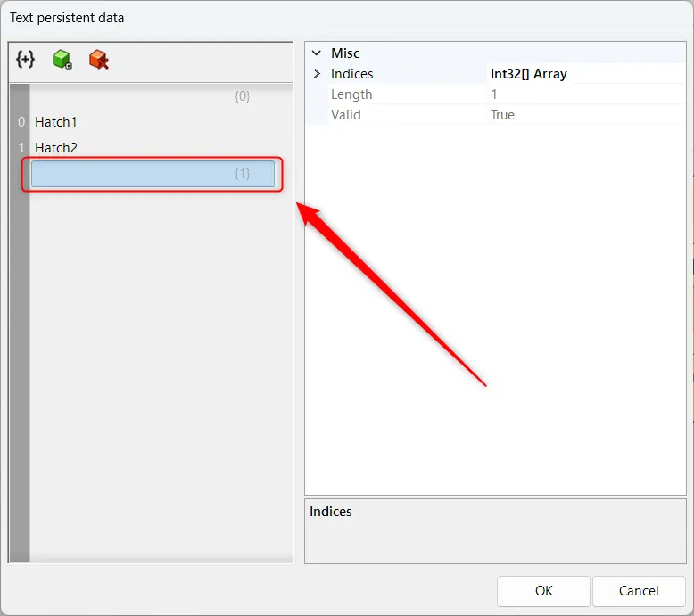Image resolution: width=694 pixels, height=616 pixels.
Task: Click the highlighted {1} input row
Action: [153, 174]
